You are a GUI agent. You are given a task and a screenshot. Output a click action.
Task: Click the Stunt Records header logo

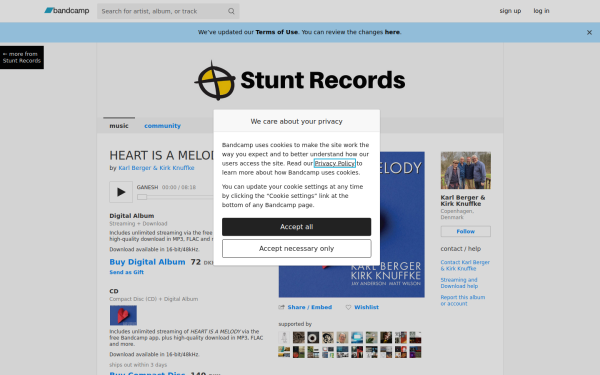click(300, 80)
